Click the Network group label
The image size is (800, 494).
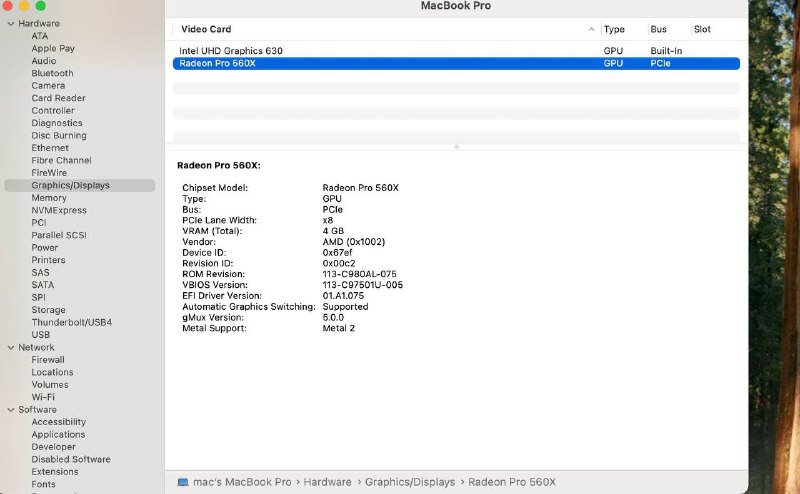pyautogui.click(x=36, y=348)
